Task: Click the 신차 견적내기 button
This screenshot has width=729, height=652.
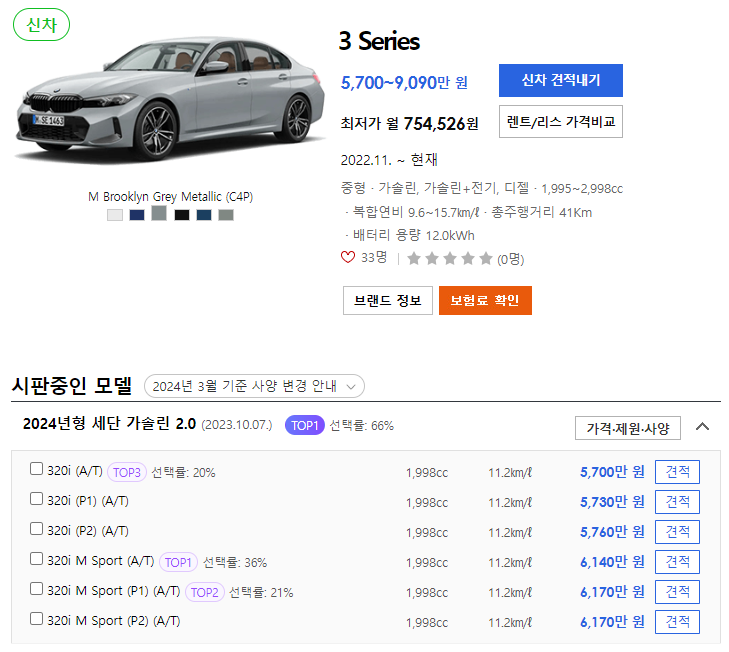Action: 561,80
